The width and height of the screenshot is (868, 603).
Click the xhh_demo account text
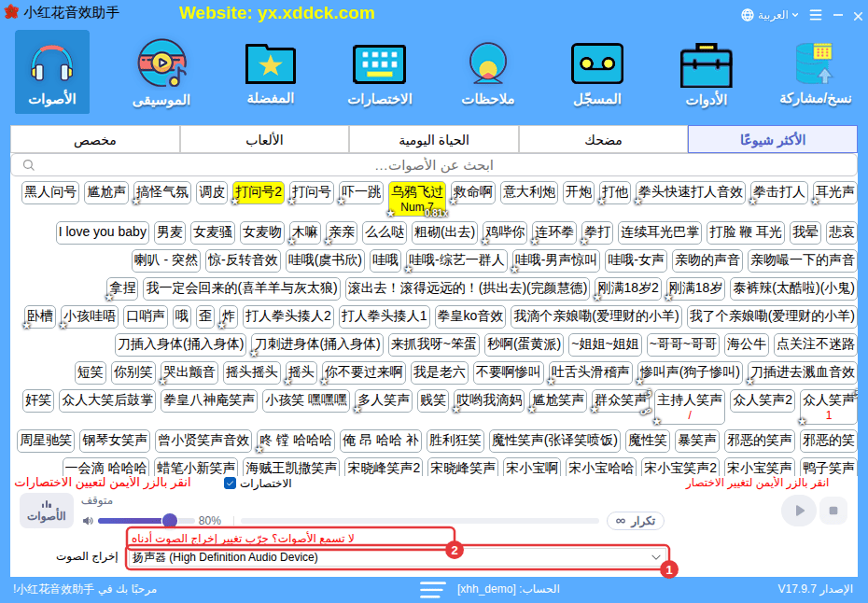(486, 589)
